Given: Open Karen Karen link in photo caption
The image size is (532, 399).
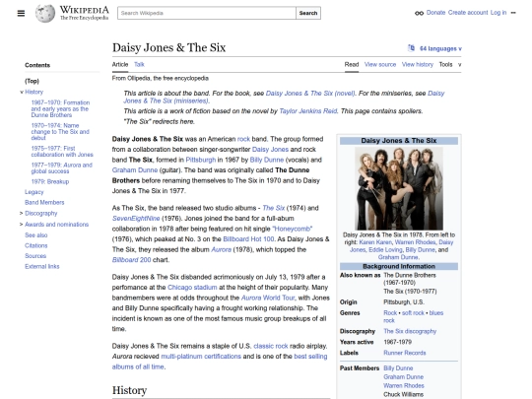Looking at the screenshot, I should 375,242.
